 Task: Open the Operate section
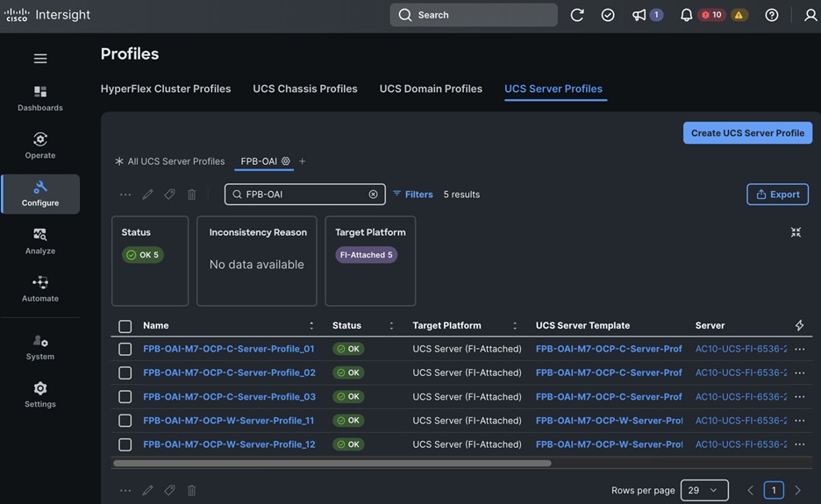tap(40, 146)
